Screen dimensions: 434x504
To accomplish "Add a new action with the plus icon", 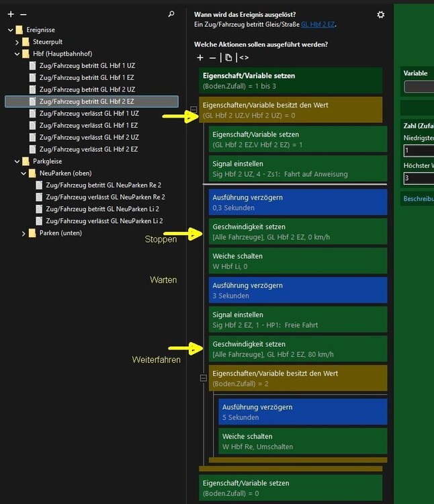I will point(200,58).
